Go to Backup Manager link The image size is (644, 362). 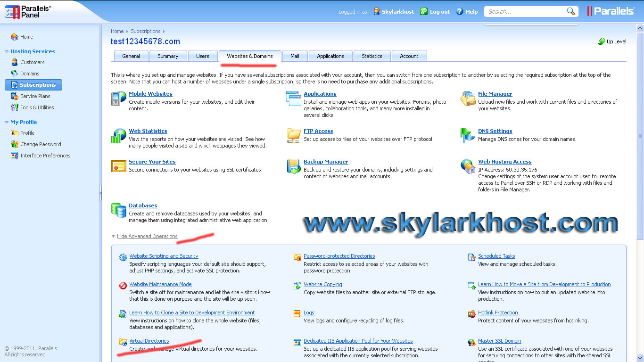point(326,162)
